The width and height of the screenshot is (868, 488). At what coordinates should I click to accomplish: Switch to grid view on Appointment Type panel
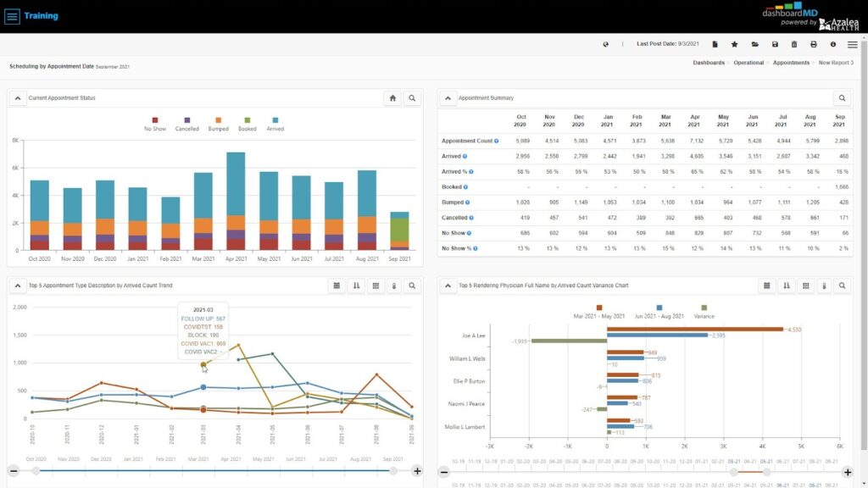click(x=375, y=286)
